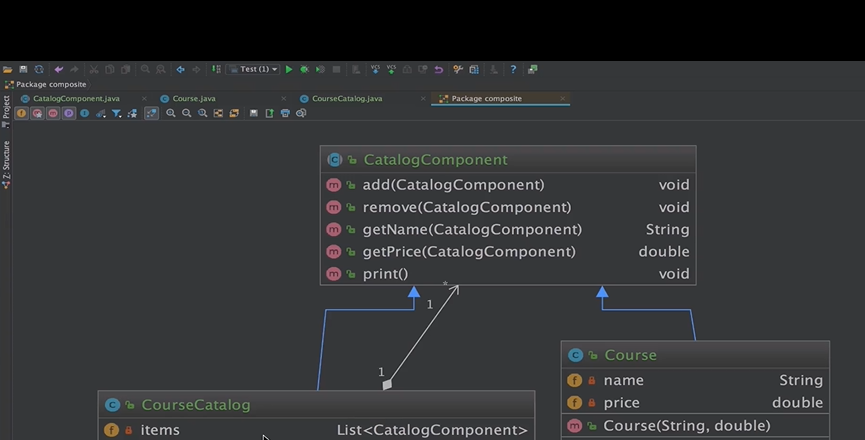Click the Open folder toolbar icon
Viewport: 865px width, 440px height.
pos(8,69)
